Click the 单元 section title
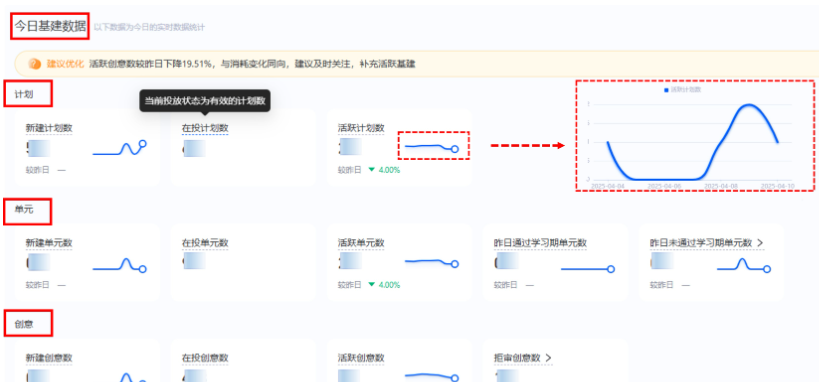Screen dimensions: 819x382 coord(24,209)
